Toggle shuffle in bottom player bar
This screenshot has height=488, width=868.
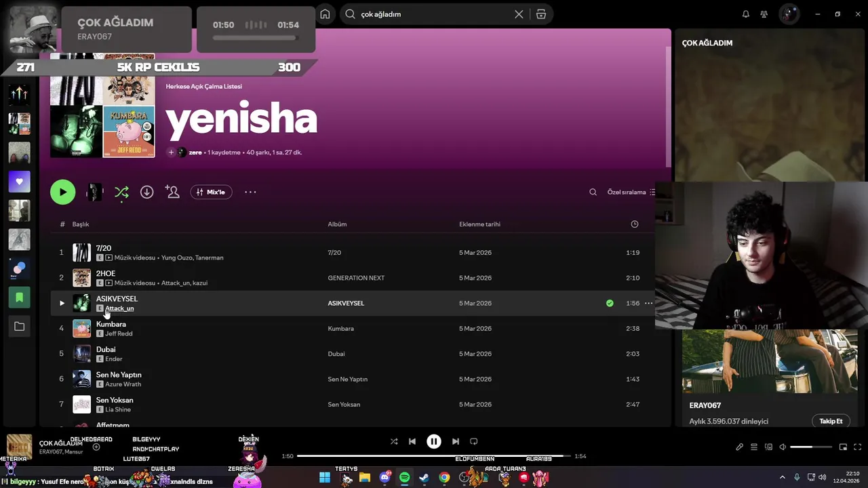point(394,441)
